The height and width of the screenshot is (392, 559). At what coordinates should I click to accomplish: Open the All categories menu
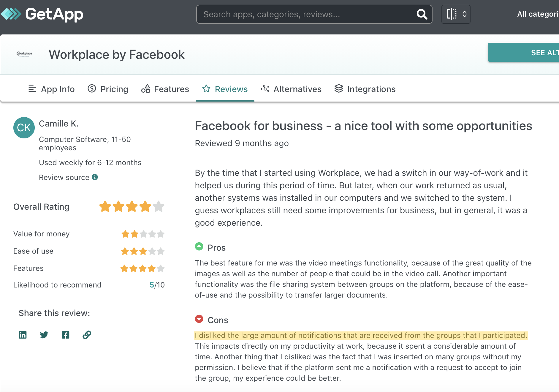pyautogui.click(x=537, y=14)
